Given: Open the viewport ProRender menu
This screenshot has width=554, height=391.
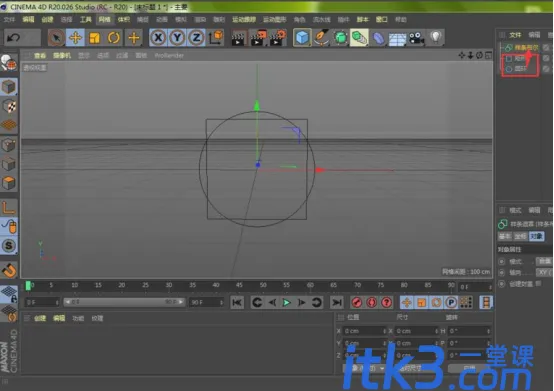Looking at the screenshot, I should point(169,55).
